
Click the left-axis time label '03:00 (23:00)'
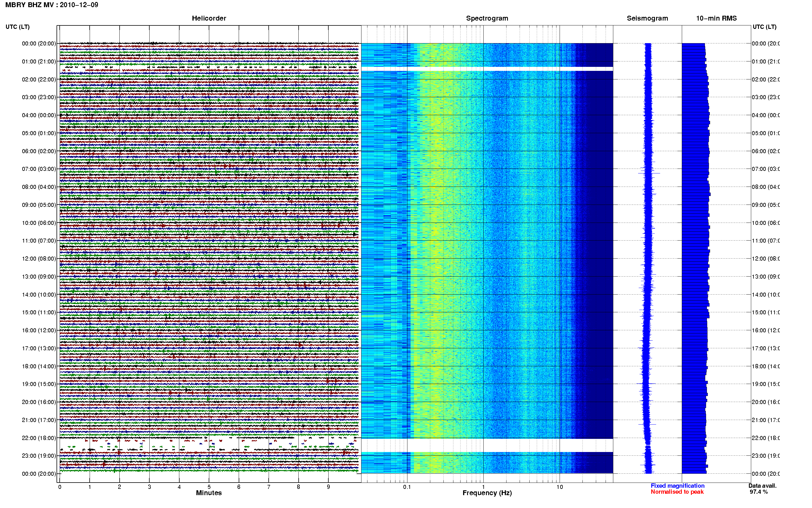pos(39,97)
